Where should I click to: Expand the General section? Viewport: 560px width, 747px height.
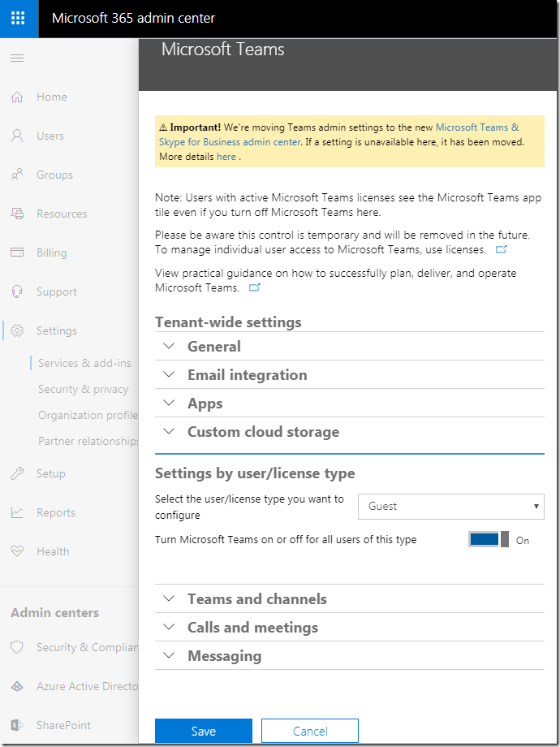coord(350,347)
